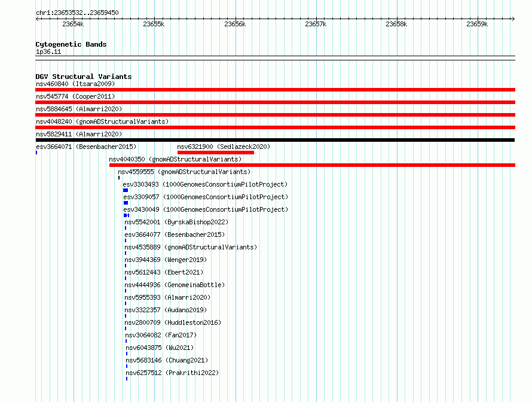The image size is (532, 402).
Task: Select the blue feature block under esv3309057
Action: [x=126, y=203]
